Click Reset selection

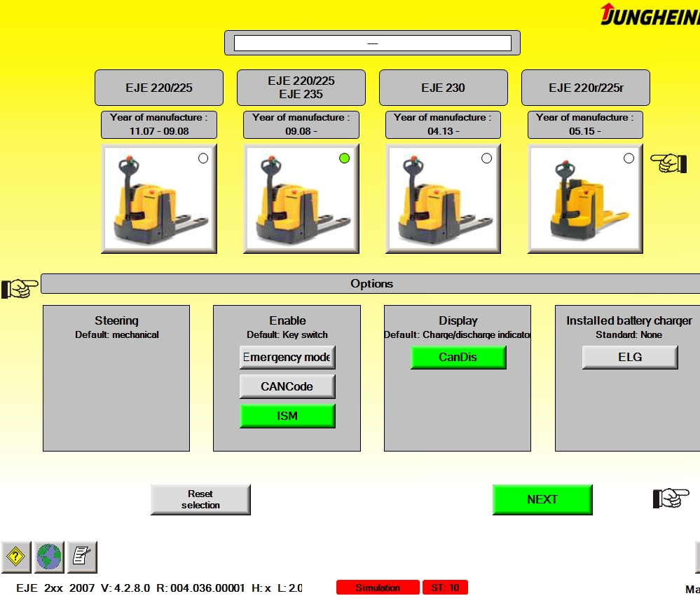200,499
